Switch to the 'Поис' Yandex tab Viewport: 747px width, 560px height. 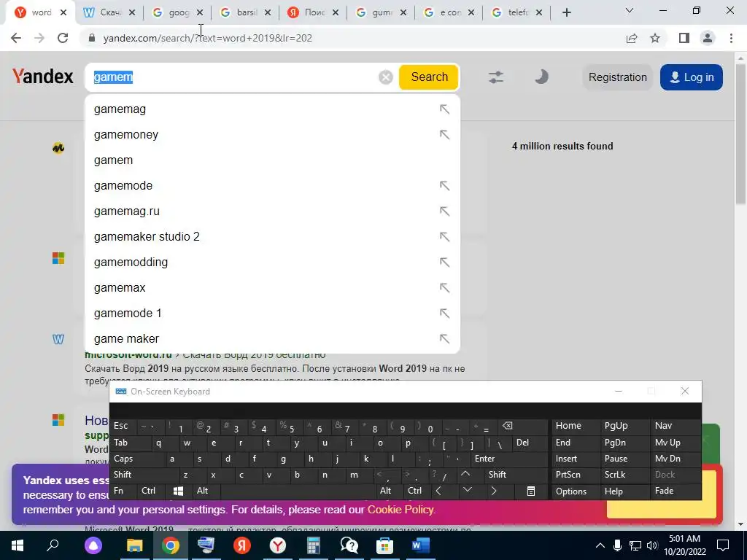tap(313, 12)
